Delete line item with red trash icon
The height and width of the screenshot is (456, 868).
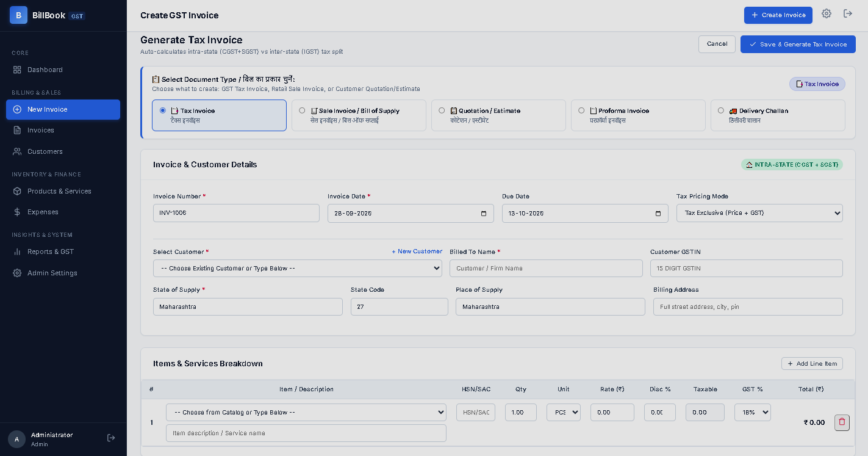[x=842, y=422]
